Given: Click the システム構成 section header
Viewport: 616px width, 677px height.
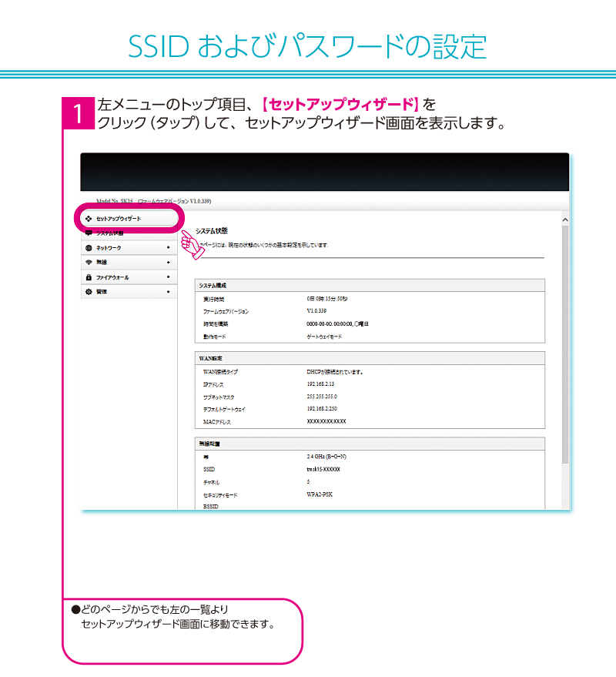Looking at the screenshot, I should [x=369, y=285].
